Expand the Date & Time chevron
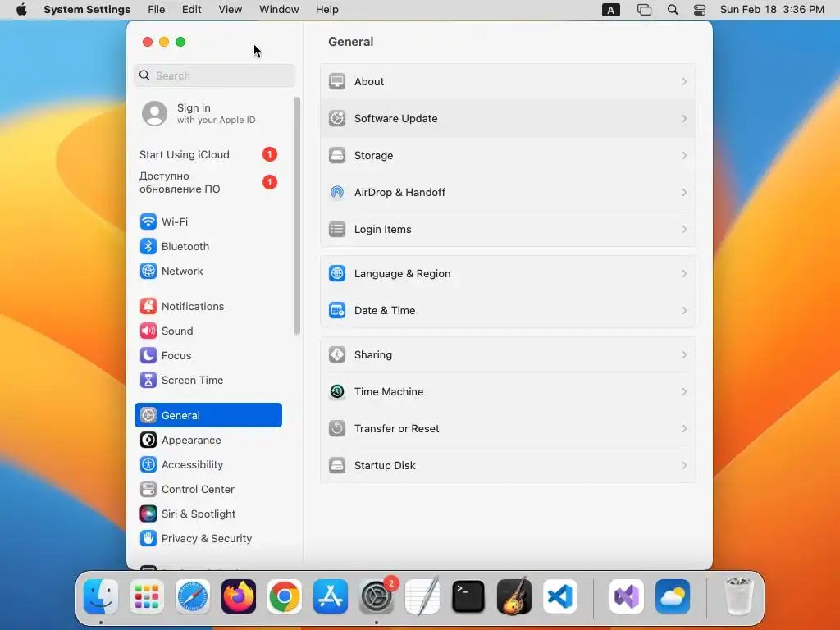 click(684, 311)
